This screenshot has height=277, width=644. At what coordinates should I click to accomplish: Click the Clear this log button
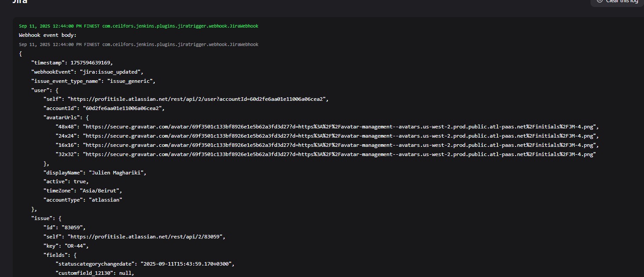tap(618, 1)
